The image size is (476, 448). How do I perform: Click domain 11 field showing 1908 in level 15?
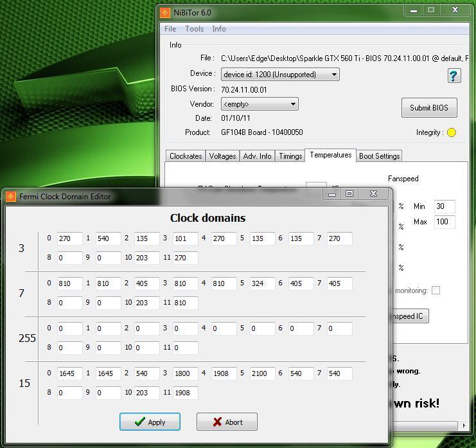coord(186,393)
